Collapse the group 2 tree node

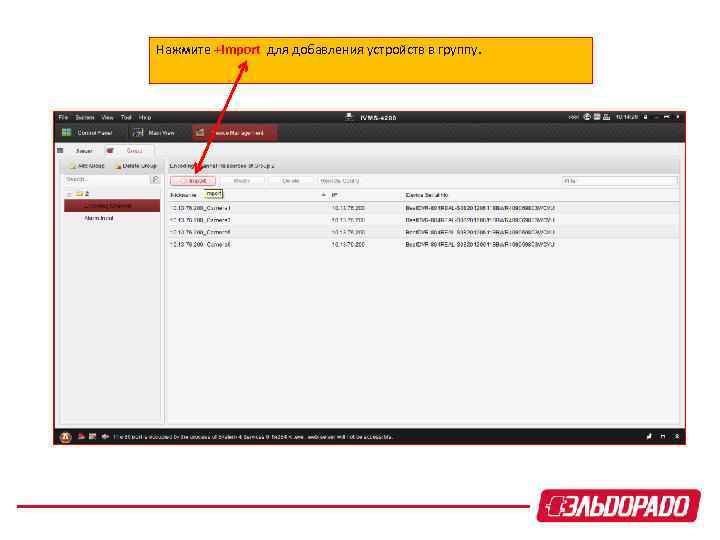coord(69,194)
